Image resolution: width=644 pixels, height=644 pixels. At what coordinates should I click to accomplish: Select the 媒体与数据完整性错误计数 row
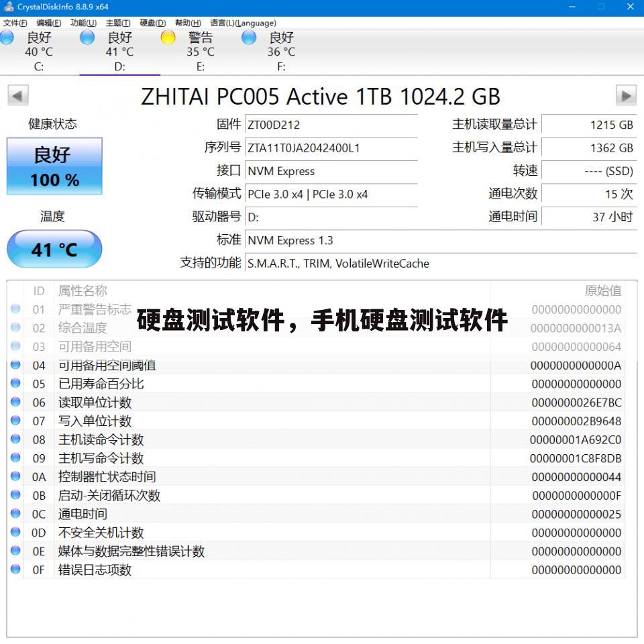point(316,551)
